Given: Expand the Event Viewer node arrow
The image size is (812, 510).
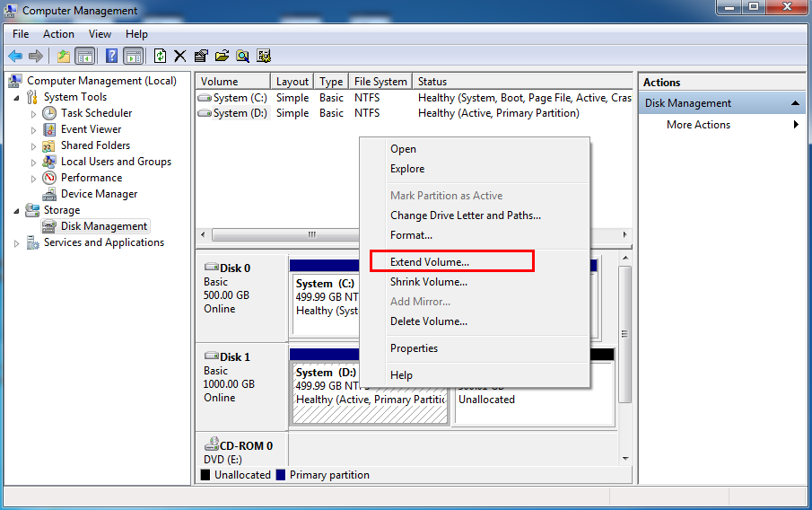Looking at the screenshot, I should coord(34,130).
